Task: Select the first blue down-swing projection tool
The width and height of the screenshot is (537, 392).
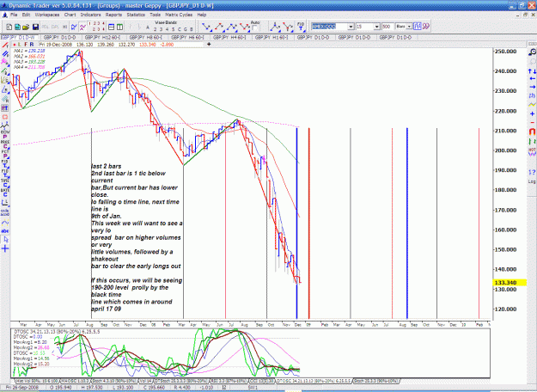Action: click(206, 27)
